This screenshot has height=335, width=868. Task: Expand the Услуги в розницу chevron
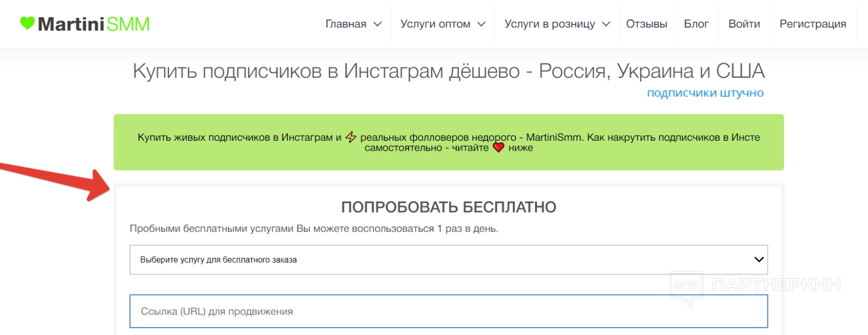coord(606,24)
